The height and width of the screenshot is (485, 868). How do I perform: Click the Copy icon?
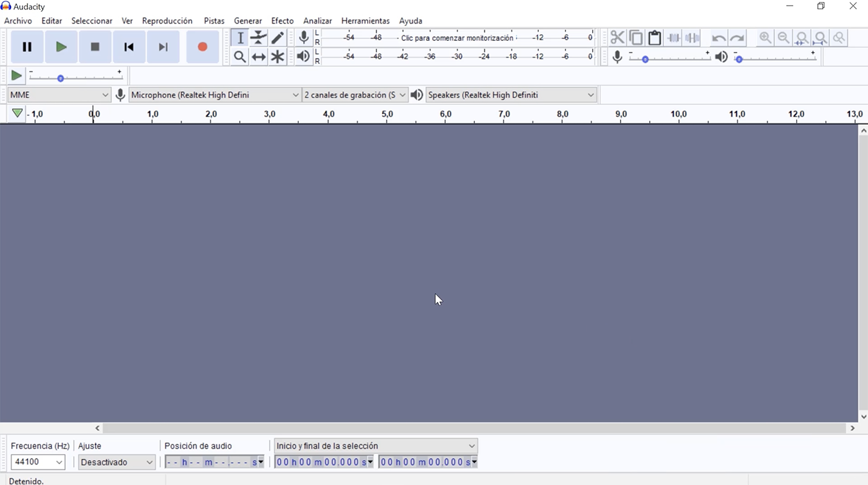tap(635, 38)
